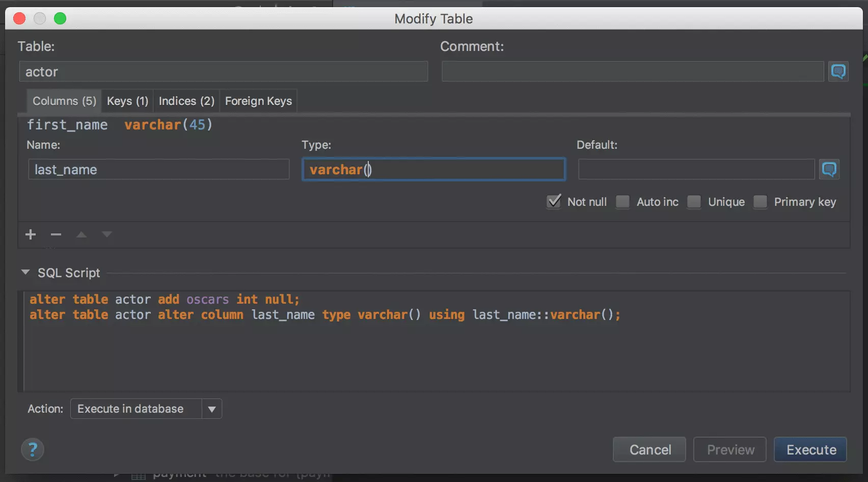Enable the Unique checkbox
Viewport: 868px width, 482px height.
[x=694, y=202]
